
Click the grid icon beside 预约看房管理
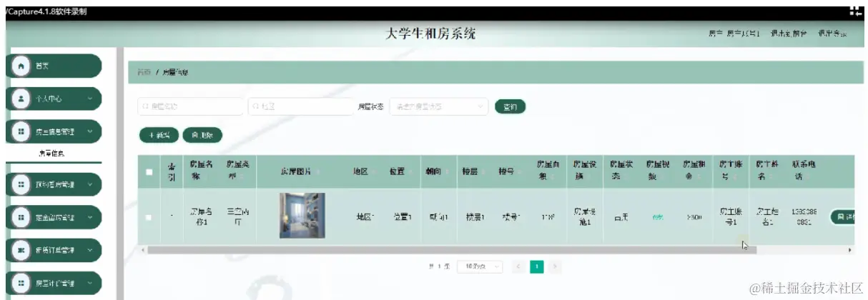pyautogui.click(x=20, y=184)
